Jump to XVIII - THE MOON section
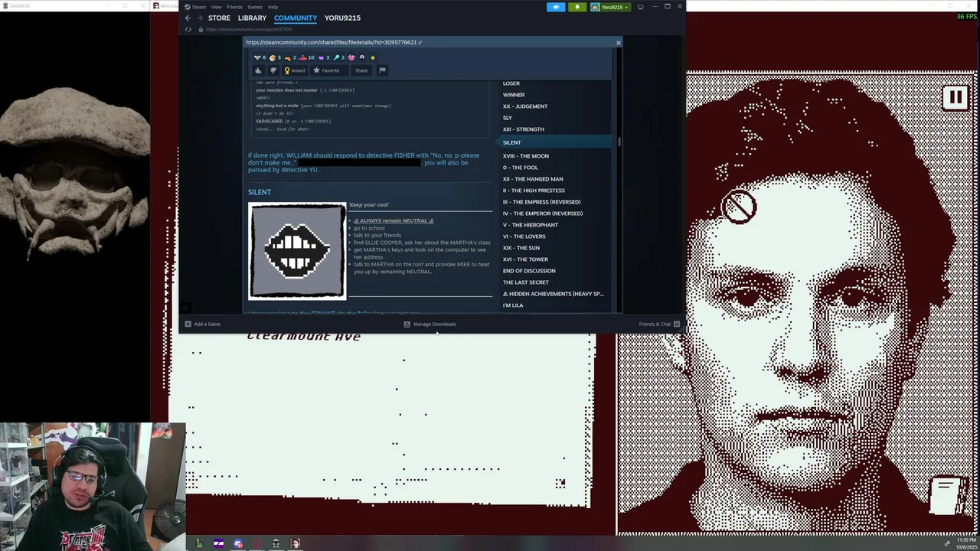The width and height of the screenshot is (980, 551). [526, 156]
